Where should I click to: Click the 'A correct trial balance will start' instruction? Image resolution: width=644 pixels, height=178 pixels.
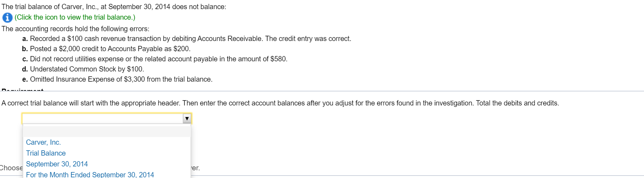(x=280, y=103)
